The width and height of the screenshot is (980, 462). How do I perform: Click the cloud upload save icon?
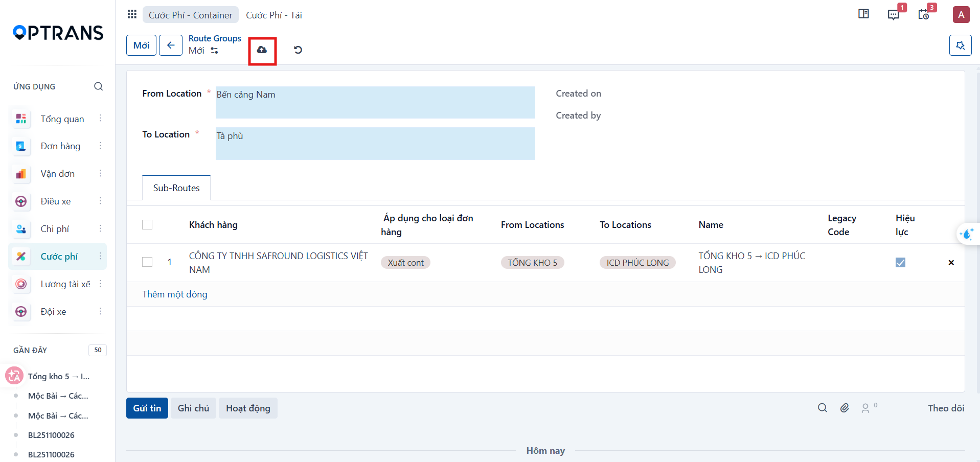click(x=262, y=50)
